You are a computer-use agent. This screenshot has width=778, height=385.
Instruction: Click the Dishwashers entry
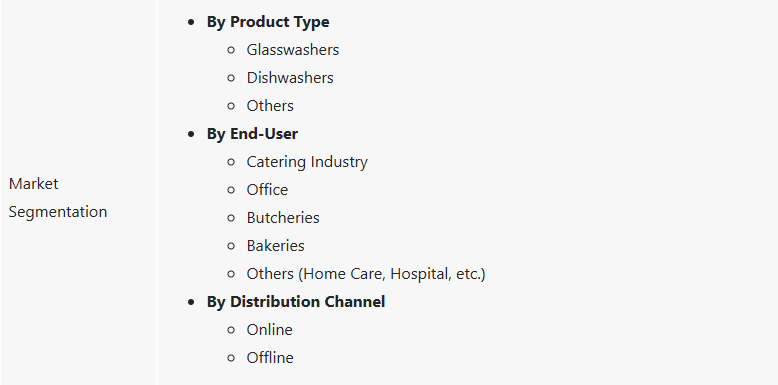point(290,77)
